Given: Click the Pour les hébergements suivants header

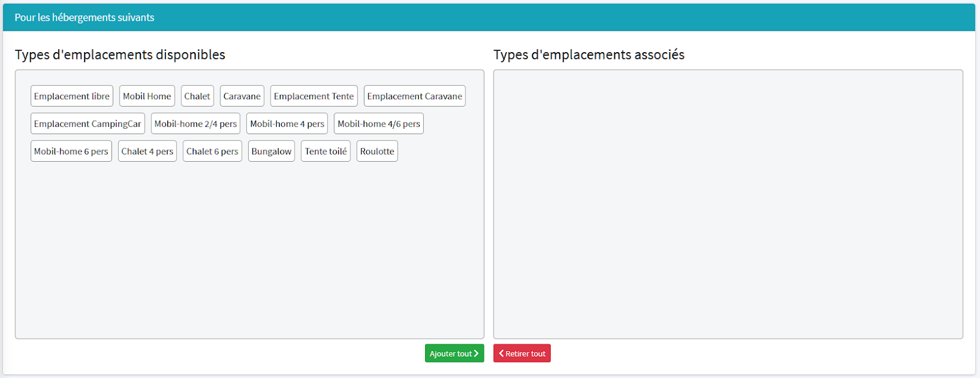Looking at the screenshot, I should pos(85,18).
